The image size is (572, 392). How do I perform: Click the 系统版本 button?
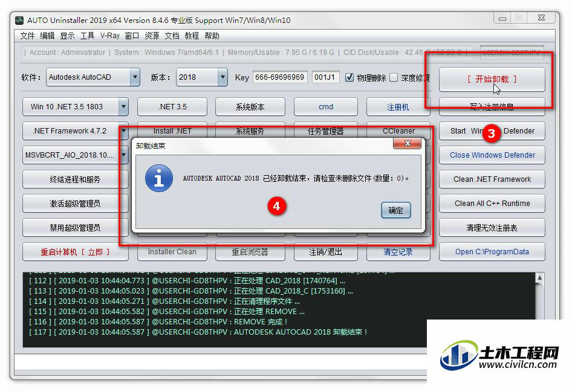[250, 107]
